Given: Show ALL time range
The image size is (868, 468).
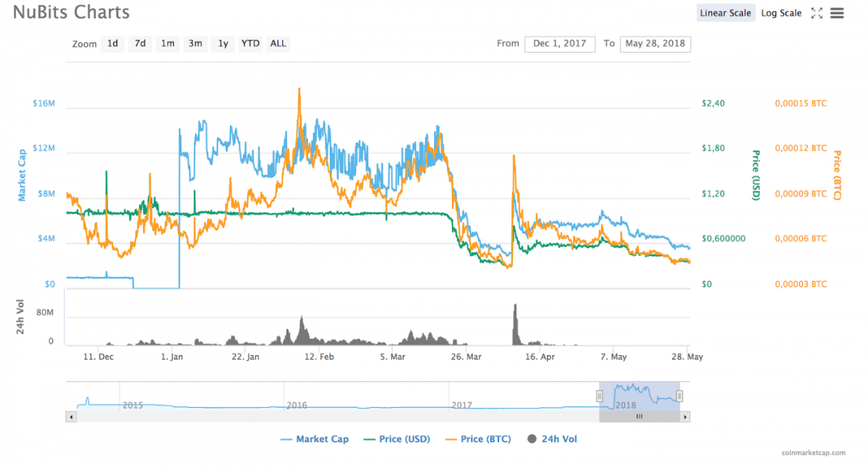Looking at the screenshot, I should pos(278,43).
